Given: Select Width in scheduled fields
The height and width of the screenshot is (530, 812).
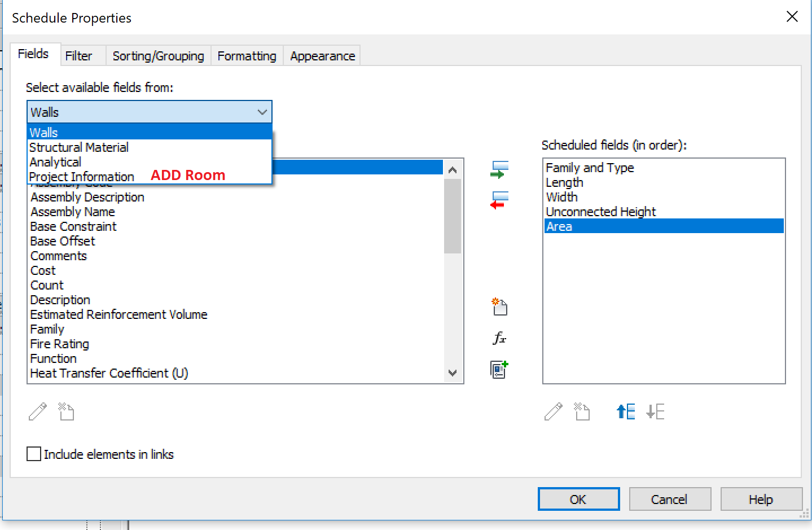Looking at the screenshot, I should 664,197.
